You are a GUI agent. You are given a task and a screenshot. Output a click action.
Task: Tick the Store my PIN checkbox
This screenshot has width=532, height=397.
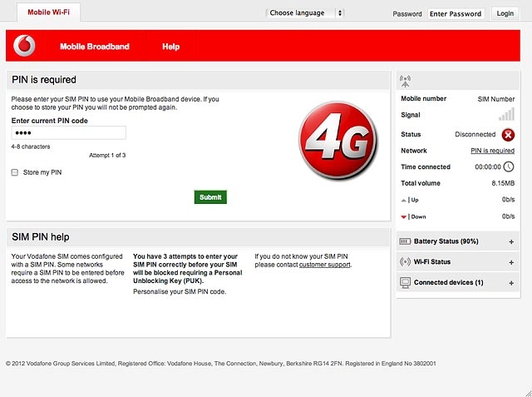pyautogui.click(x=15, y=172)
